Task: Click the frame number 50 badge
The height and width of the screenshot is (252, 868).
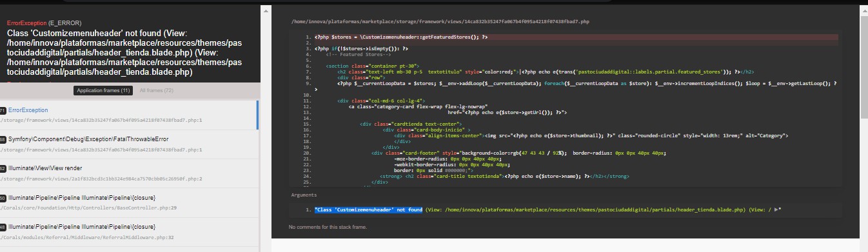Action: click(x=3, y=198)
